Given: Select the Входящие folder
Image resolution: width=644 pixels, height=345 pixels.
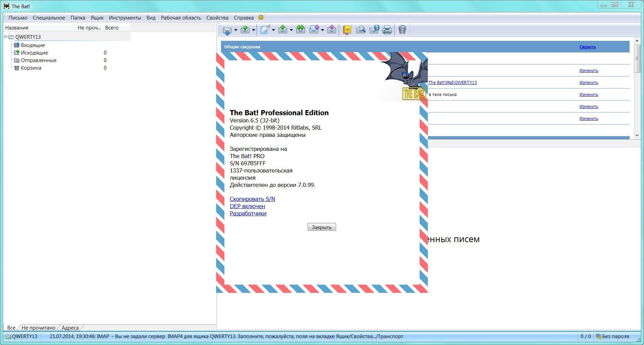Looking at the screenshot, I should coord(33,45).
